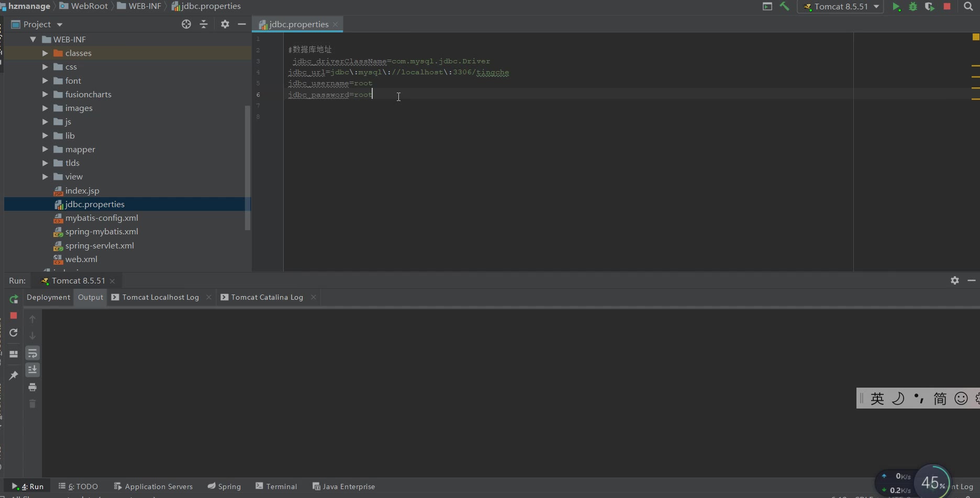The height and width of the screenshot is (498, 980).
Task: Click Collapse All icon in Project panel
Action: pyautogui.click(x=204, y=24)
